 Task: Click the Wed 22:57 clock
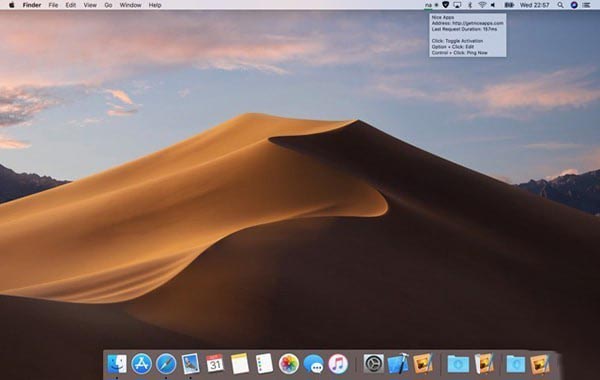click(535, 5)
